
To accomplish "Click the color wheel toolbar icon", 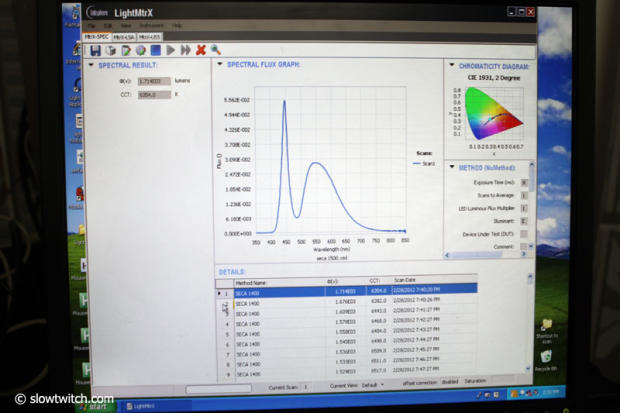I will [x=140, y=50].
